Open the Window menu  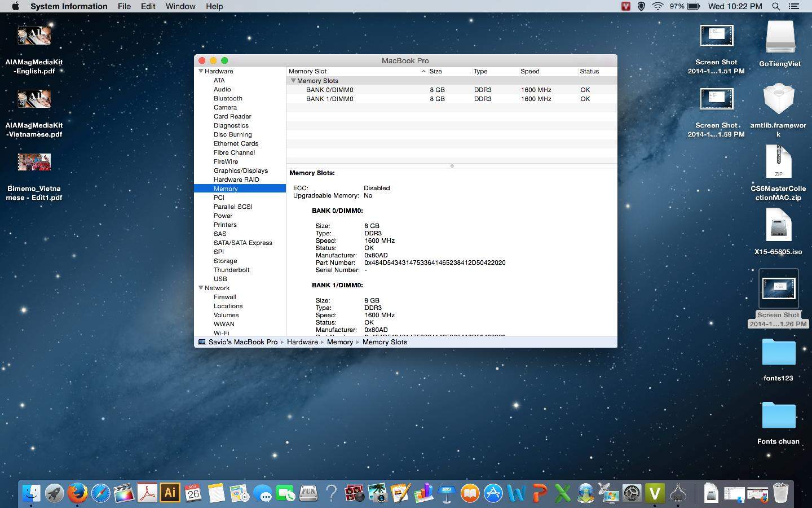pyautogui.click(x=180, y=6)
